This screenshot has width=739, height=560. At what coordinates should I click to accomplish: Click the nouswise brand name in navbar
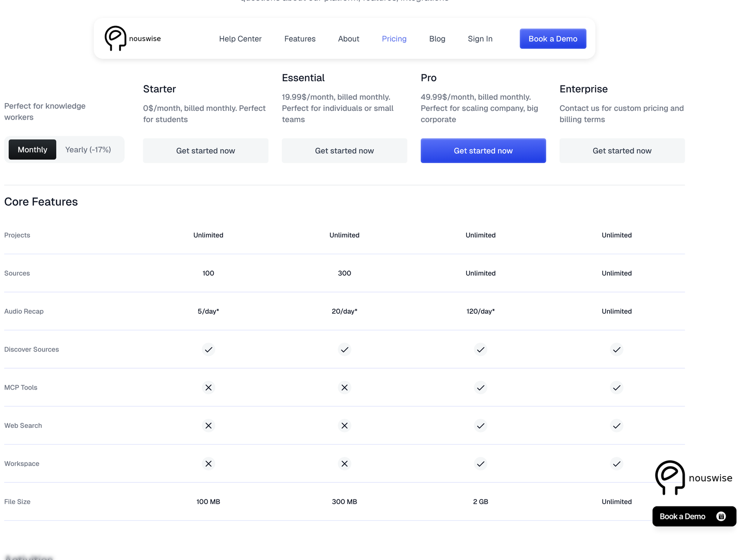[145, 39]
